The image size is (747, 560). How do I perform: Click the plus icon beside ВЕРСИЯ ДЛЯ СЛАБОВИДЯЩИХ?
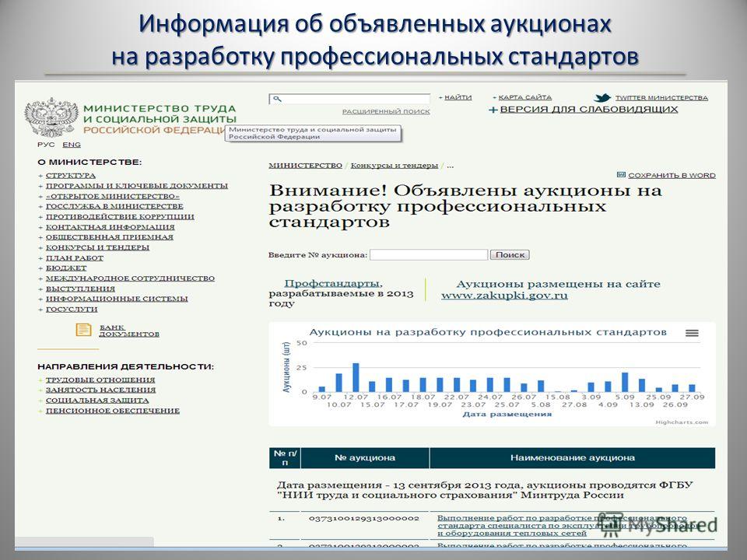coord(493,110)
